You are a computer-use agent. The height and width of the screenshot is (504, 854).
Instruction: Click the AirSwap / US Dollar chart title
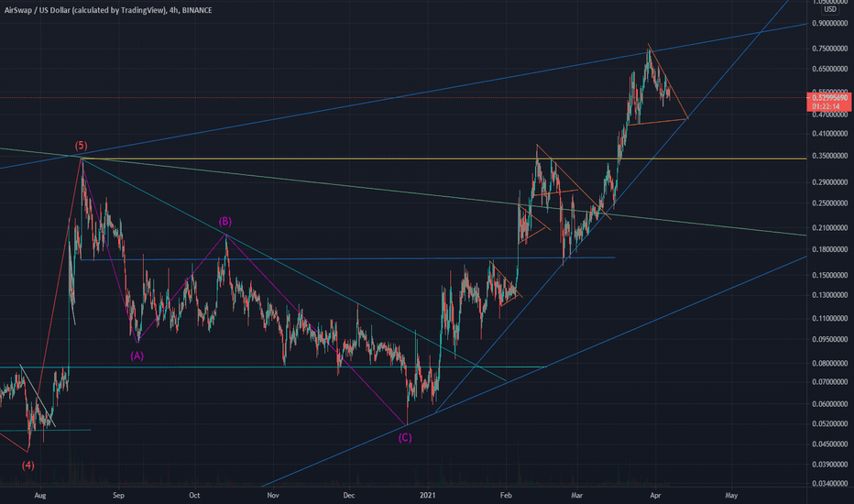108,10
